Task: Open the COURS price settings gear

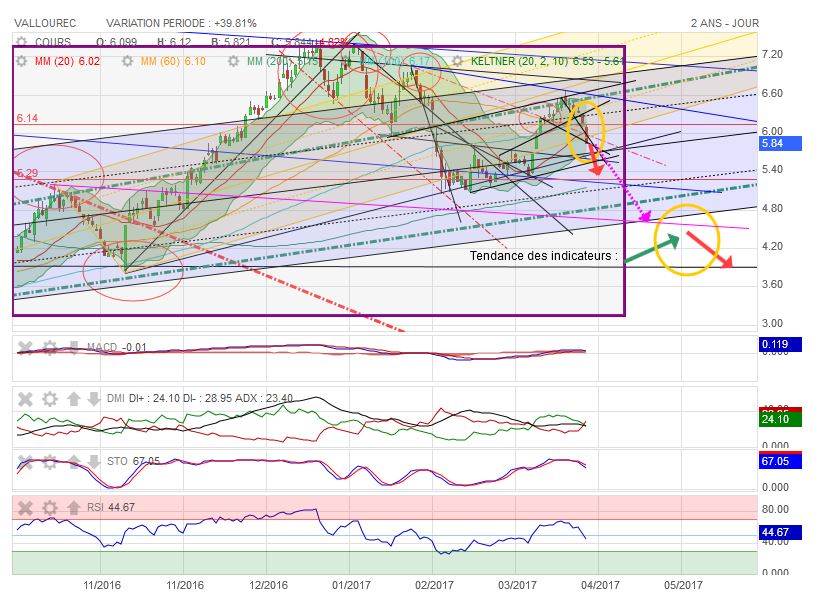Action: coord(21,42)
